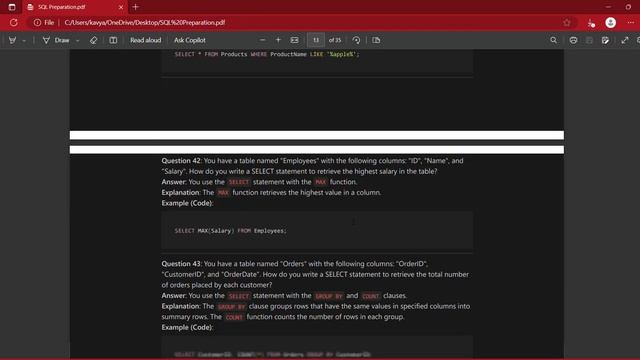The width and height of the screenshot is (640, 360).
Task: Click the Question 42 heading text
Action: pyautogui.click(x=181, y=161)
